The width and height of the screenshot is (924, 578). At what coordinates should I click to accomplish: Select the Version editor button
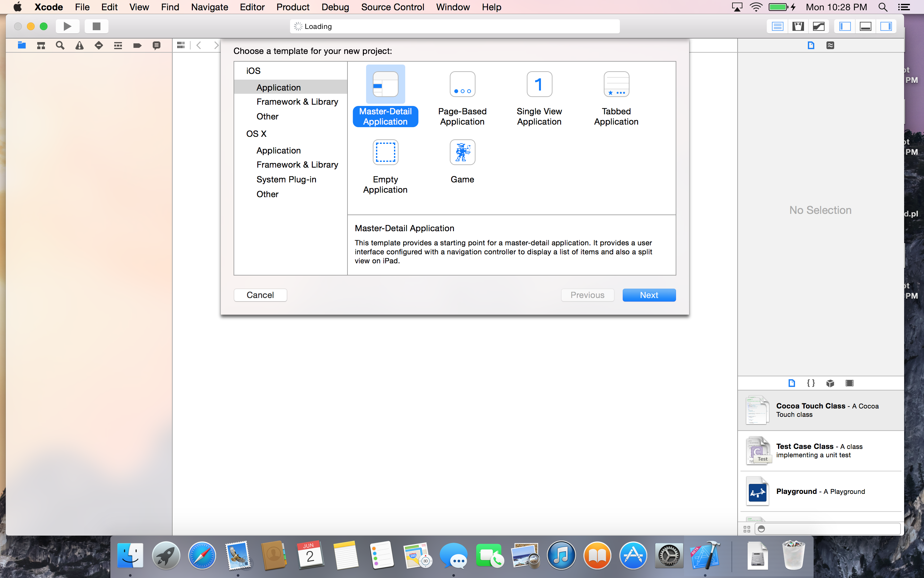819,26
